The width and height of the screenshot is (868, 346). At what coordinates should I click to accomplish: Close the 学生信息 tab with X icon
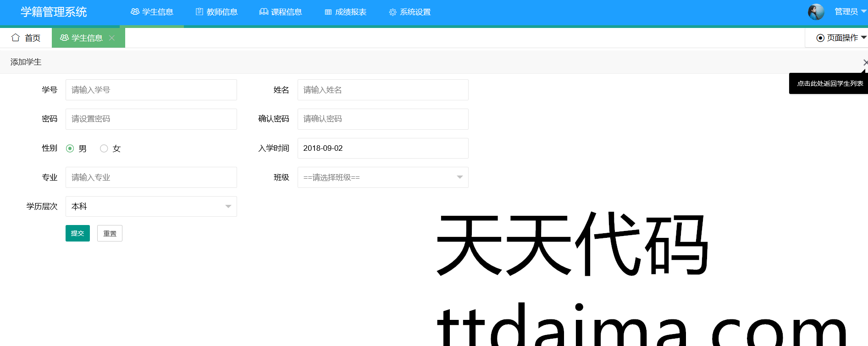(x=112, y=38)
